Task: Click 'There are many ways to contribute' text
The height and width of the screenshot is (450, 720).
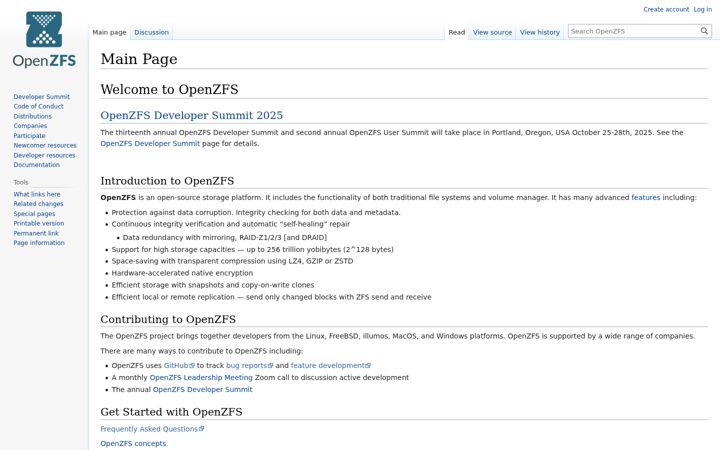Action: click(x=202, y=351)
